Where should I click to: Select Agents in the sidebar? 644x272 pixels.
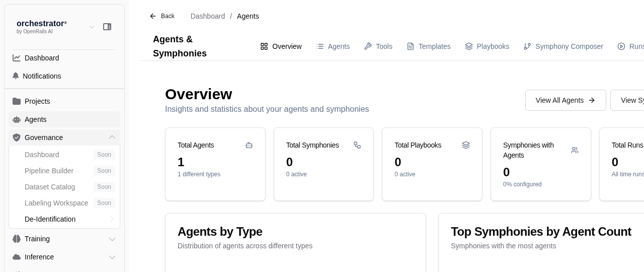click(x=64, y=119)
